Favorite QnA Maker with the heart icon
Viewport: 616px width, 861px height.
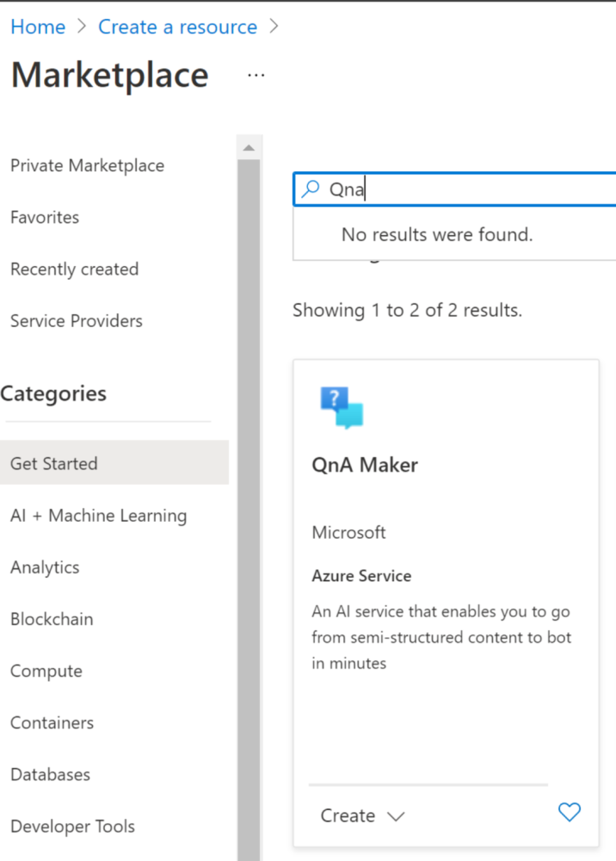click(570, 812)
